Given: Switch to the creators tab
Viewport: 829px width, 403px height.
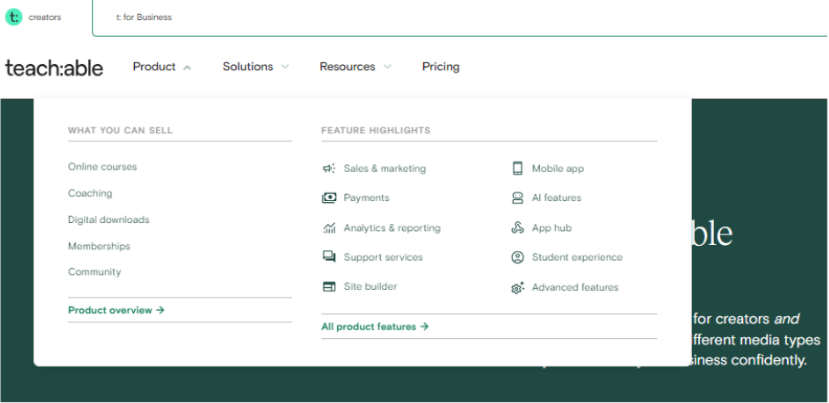Looking at the screenshot, I should [45, 17].
